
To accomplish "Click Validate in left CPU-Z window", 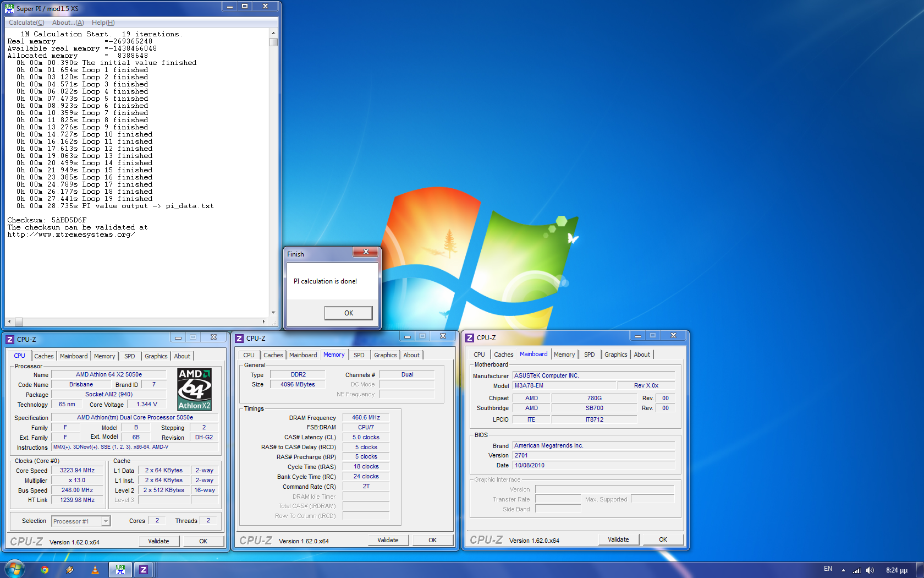I will [158, 541].
